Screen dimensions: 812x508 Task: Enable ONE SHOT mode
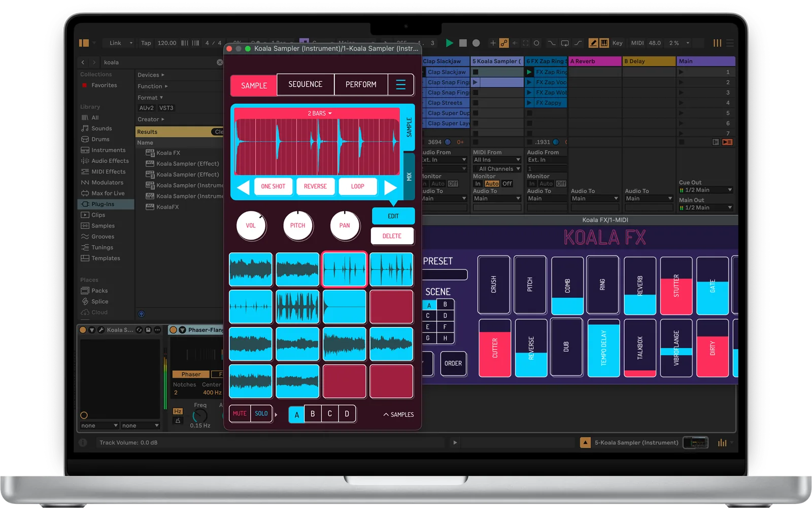pyautogui.click(x=273, y=186)
